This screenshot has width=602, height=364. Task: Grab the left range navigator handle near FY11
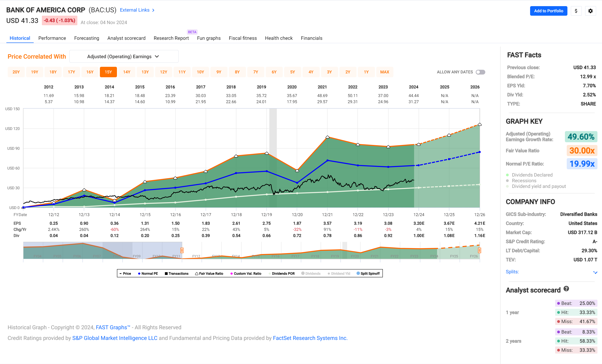tap(182, 250)
